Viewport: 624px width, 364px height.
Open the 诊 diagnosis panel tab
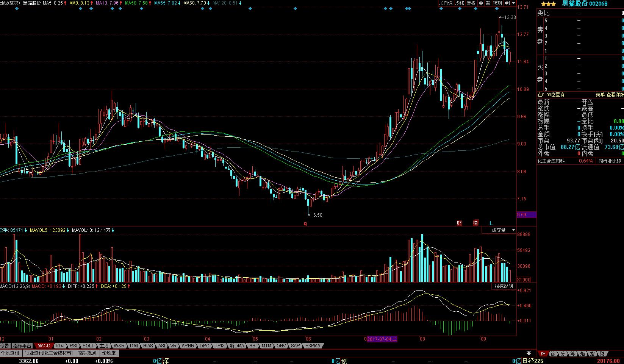(x=553, y=354)
